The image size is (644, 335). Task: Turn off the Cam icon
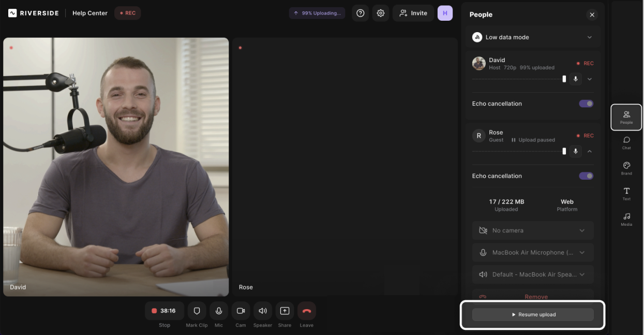pos(241,311)
